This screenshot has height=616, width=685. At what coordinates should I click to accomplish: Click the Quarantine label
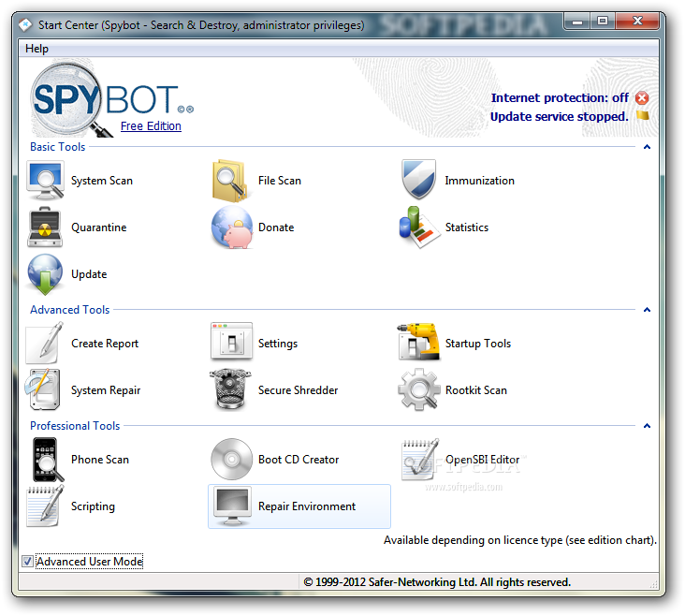(99, 227)
